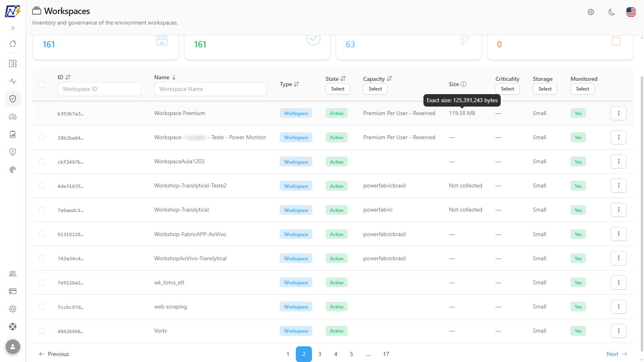Image resolution: width=644 pixels, height=362 pixels.
Task: Open the Home page icon in sidebar
Action: tap(13, 43)
